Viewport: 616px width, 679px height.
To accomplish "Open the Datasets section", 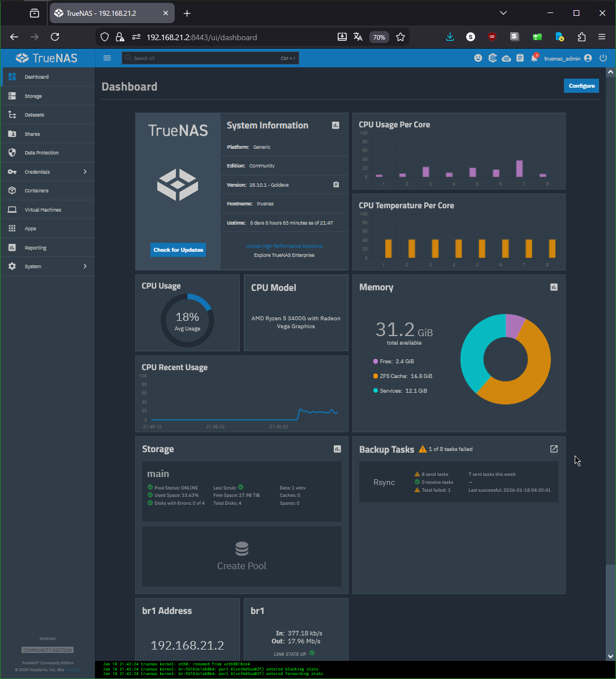I will [x=48, y=115].
